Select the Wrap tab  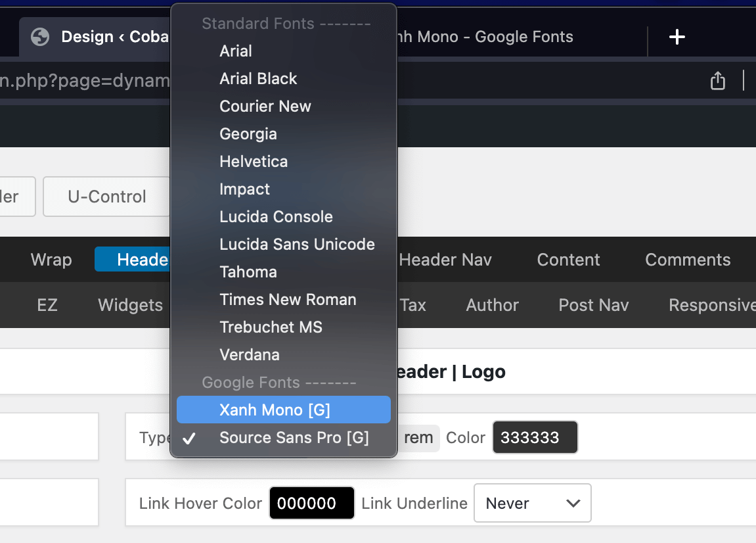pyautogui.click(x=51, y=260)
